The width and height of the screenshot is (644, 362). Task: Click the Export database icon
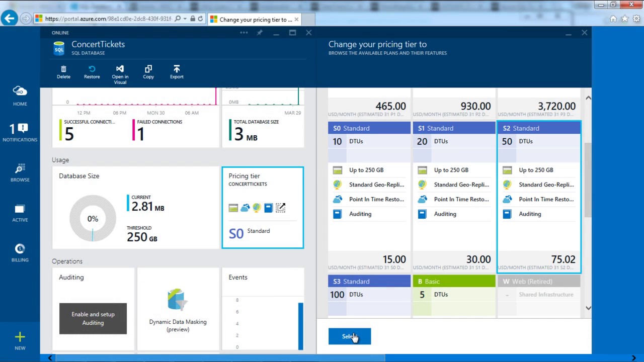coord(177,69)
